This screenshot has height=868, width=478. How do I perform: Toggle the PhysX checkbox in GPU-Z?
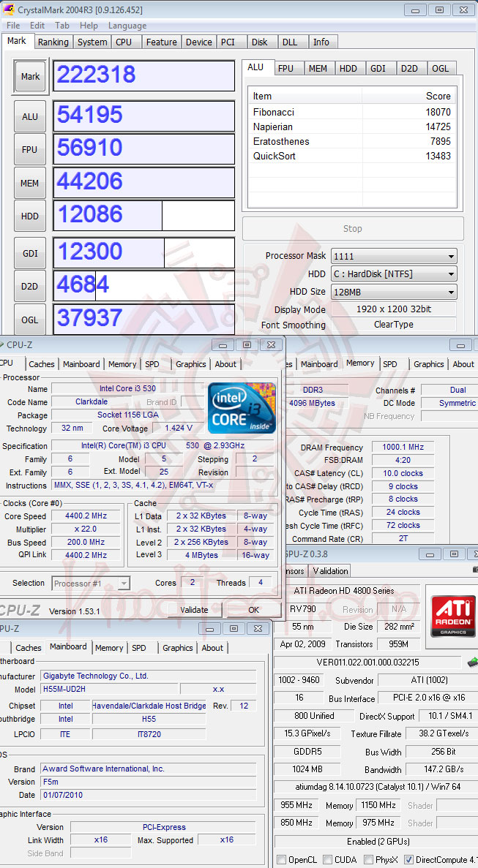pyautogui.click(x=368, y=860)
